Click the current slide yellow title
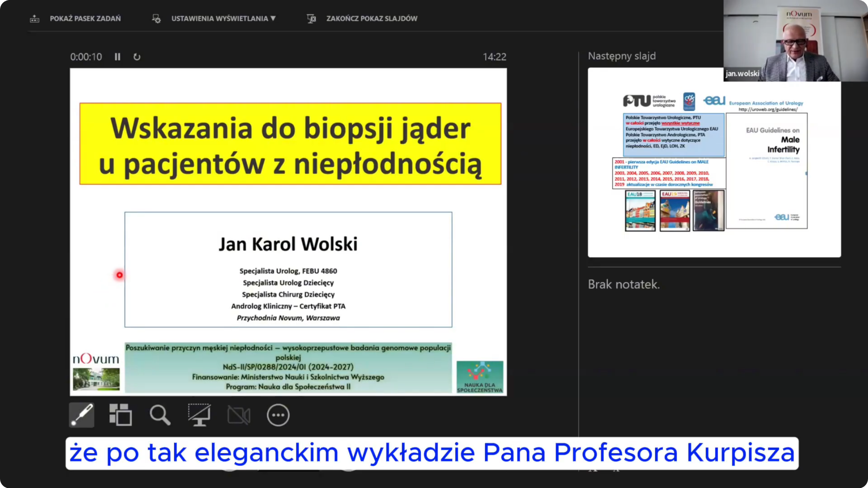 [x=290, y=144]
